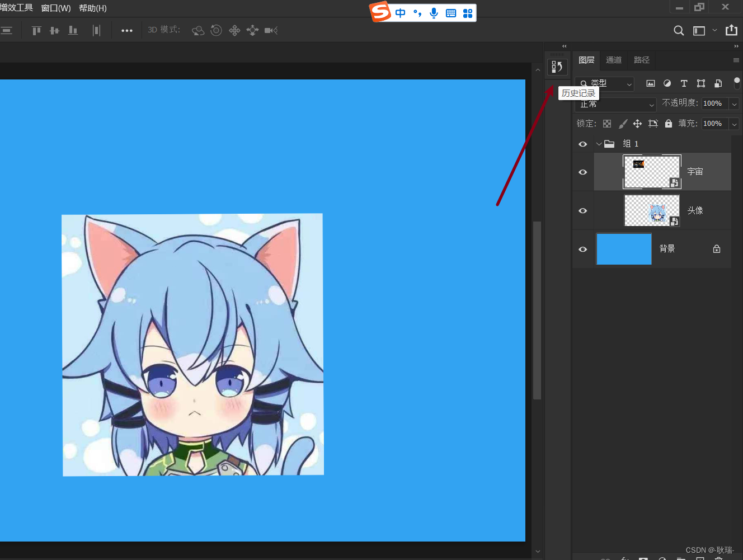Click the 不透明度 opacity value field
The height and width of the screenshot is (560, 743).
pyautogui.click(x=716, y=103)
